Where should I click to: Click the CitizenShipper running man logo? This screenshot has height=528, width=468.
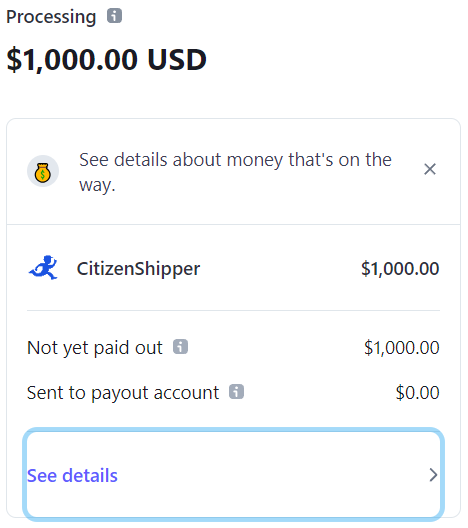coord(43,268)
